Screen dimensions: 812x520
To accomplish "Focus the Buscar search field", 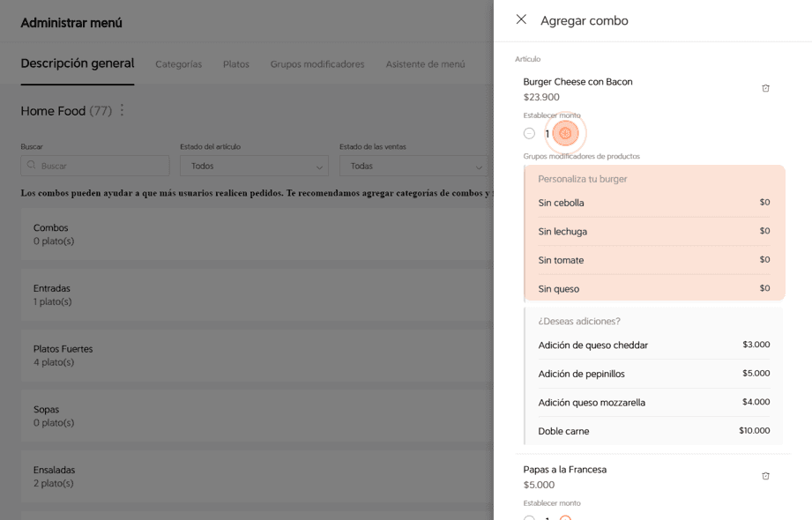I will tap(95, 166).
